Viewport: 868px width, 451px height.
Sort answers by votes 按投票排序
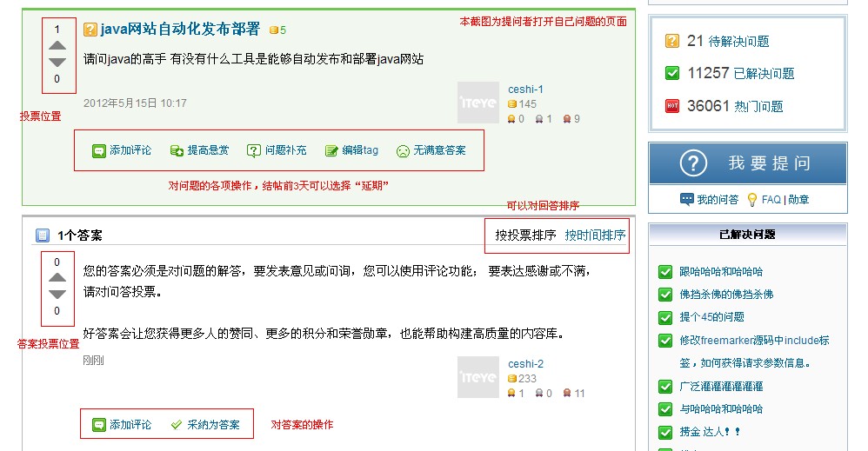pyautogui.click(x=525, y=235)
